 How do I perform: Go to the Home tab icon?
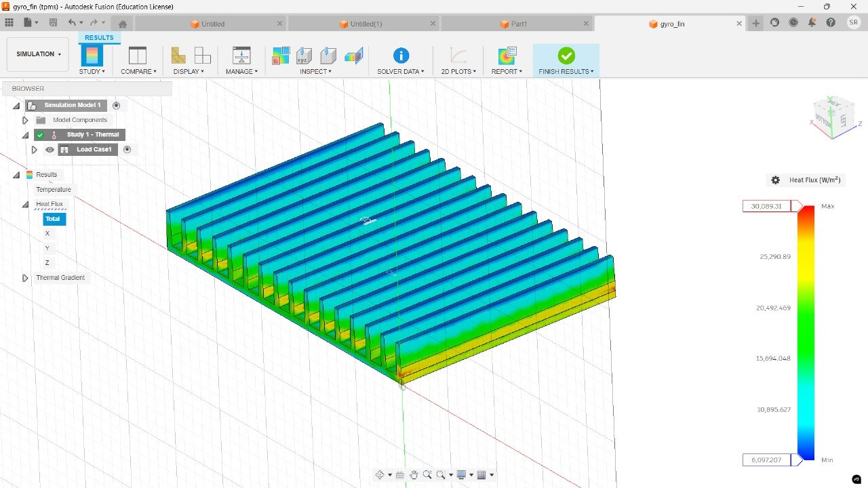(x=123, y=24)
